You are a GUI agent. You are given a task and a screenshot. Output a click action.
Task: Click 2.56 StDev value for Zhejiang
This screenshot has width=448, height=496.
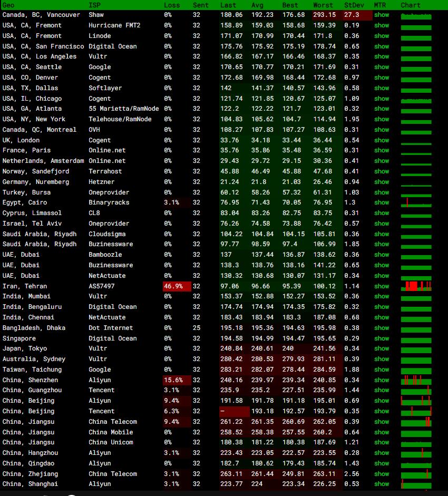click(x=352, y=474)
